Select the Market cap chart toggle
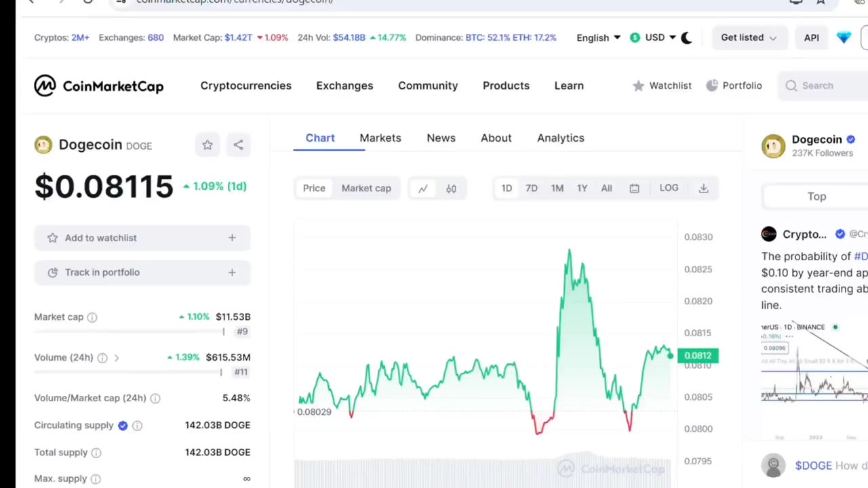868x488 pixels. point(366,188)
